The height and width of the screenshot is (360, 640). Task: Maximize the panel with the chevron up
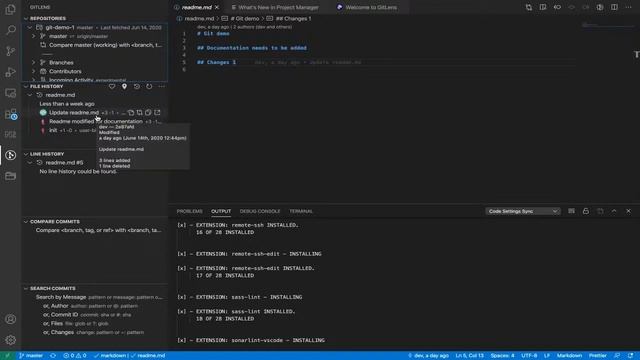pyautogui.click(x=614, y=211)
